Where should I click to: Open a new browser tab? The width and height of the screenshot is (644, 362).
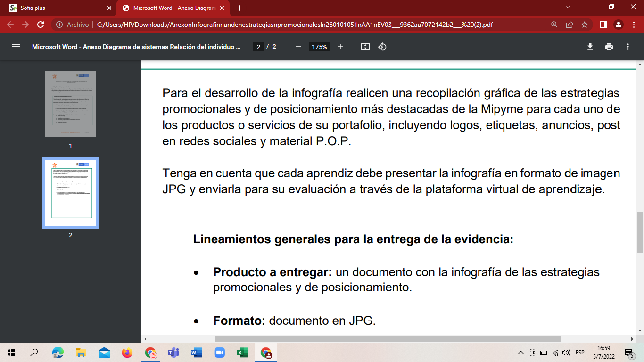(240, 8)
